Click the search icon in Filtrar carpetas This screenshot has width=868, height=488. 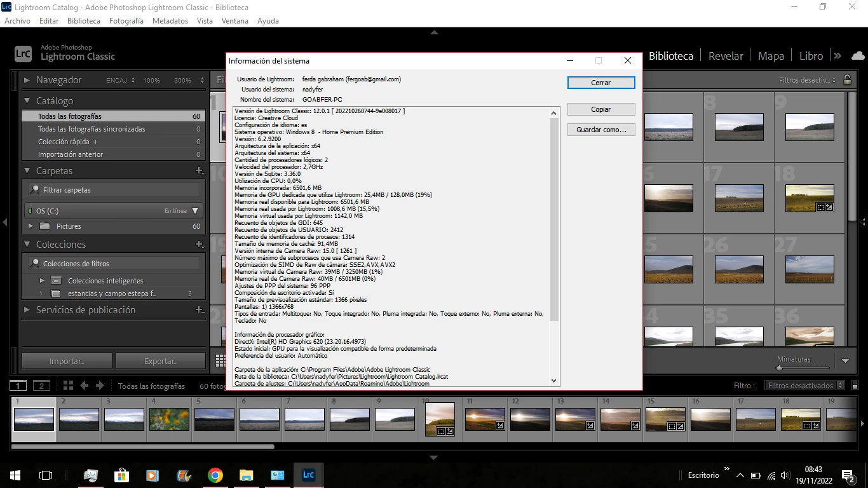[x=36, y=190]
